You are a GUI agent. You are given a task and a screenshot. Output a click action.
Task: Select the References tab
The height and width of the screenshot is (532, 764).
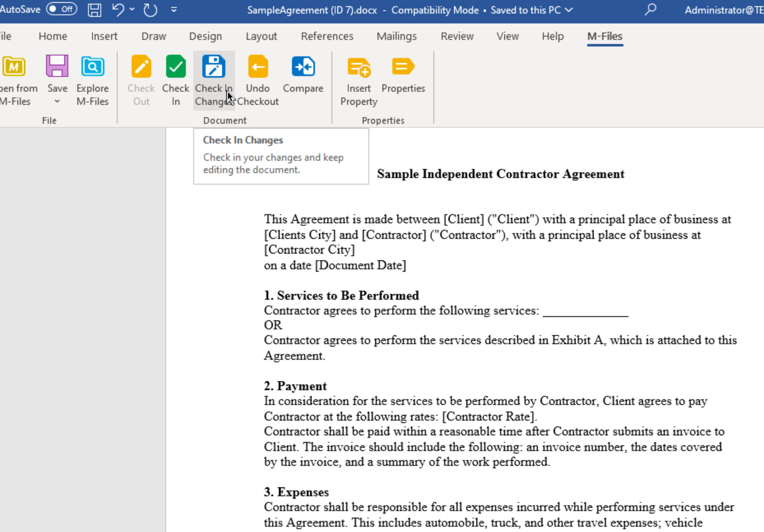327,36
